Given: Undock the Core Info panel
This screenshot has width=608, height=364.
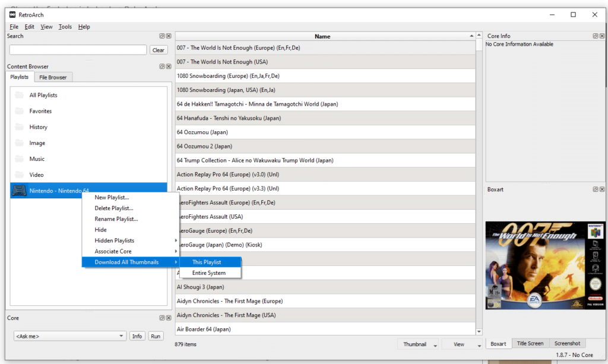Looking at the screenshot, I should click(595, 36).
